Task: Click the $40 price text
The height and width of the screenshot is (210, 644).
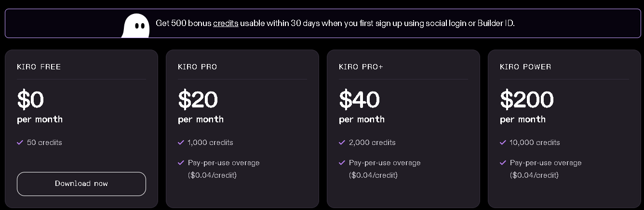Action: coord(360,100)
